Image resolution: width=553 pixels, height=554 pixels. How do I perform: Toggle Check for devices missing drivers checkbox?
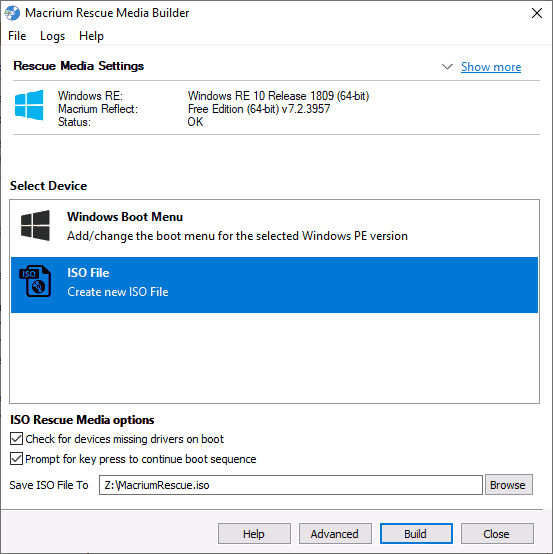(17, 438)
